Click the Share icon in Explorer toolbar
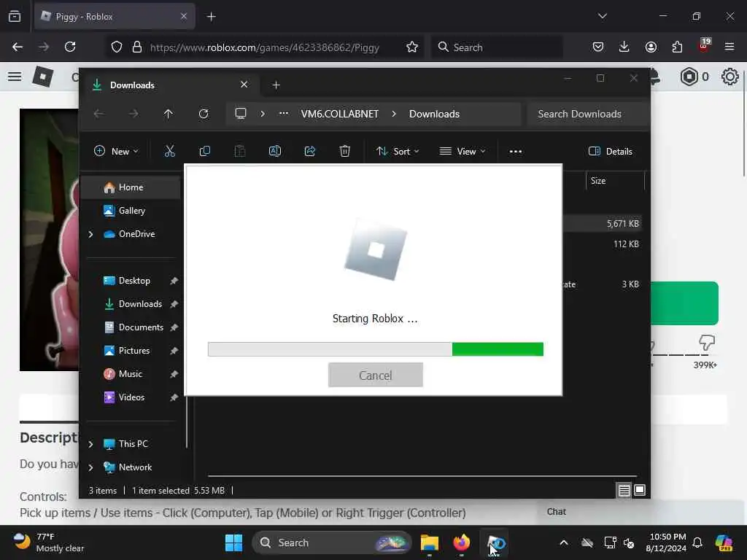Viewport: 747px width, 560px height. pyautogui.click(x=309, y=152)
